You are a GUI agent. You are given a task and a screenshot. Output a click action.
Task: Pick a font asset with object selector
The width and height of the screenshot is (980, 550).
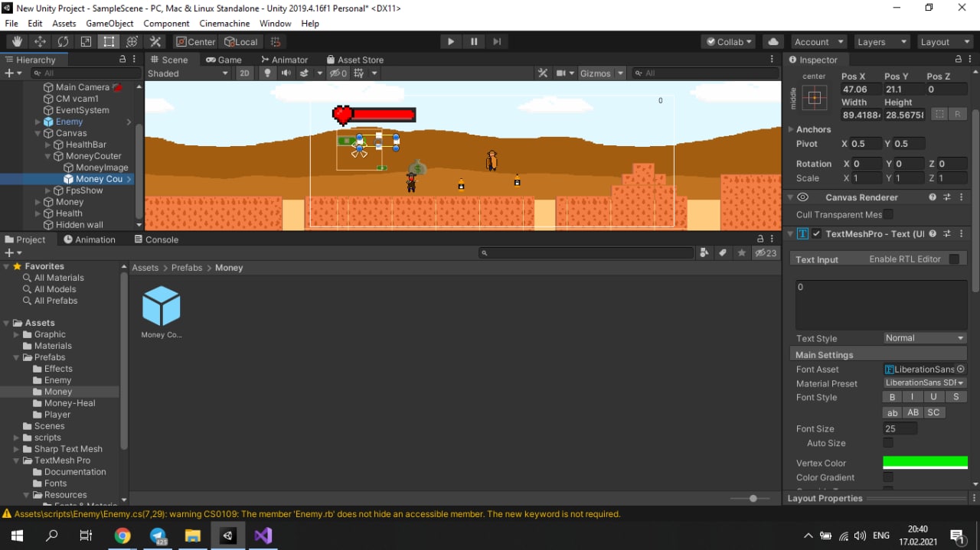tap(961, 369)
